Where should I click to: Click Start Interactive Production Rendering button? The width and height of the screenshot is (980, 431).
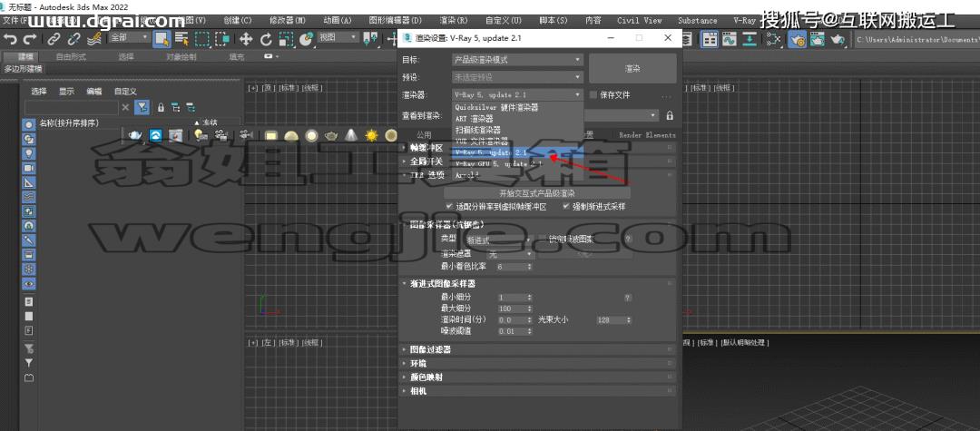tap(537, 193)
